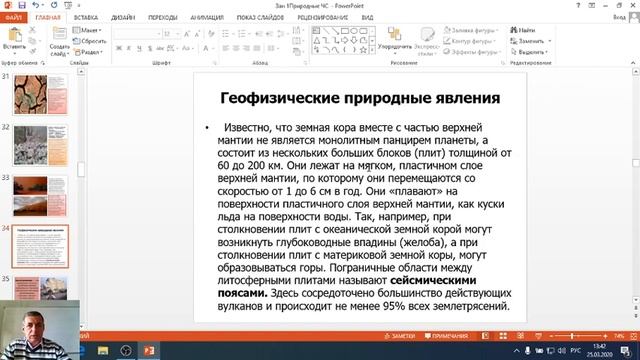Click the Replace (Заменить) button
This screenshot has width=640, height=360.
(531, 41)
